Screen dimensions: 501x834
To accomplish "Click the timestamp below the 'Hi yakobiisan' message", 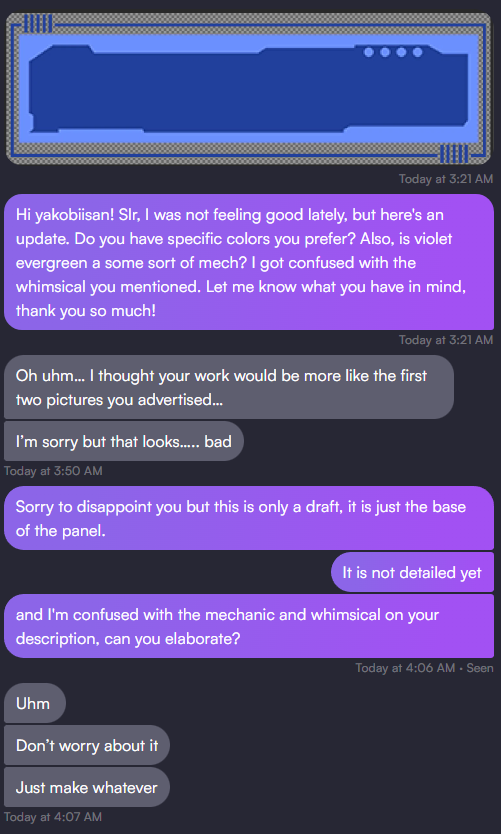I will click(446, 339).
